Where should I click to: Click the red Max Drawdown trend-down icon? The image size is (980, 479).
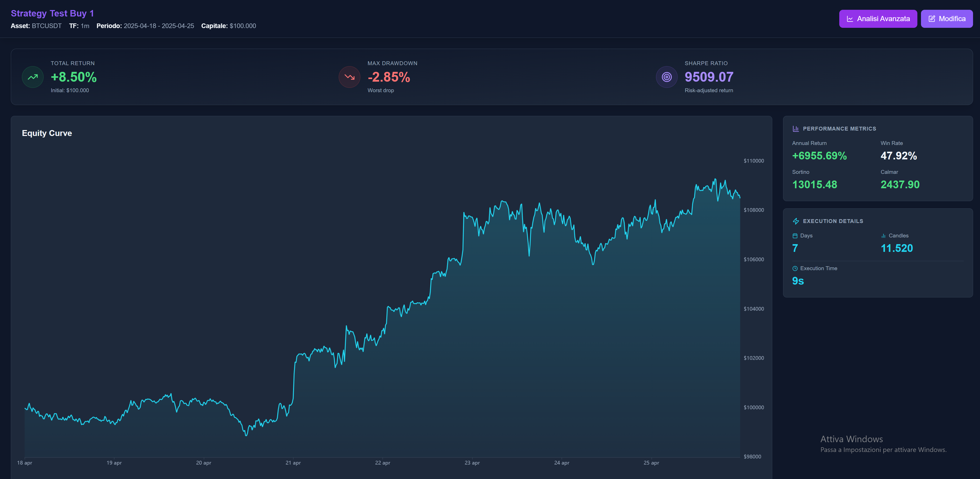(349, 77)
